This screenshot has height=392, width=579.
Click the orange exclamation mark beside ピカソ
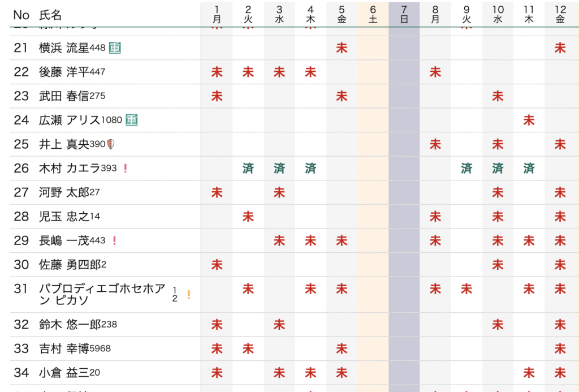189,294
